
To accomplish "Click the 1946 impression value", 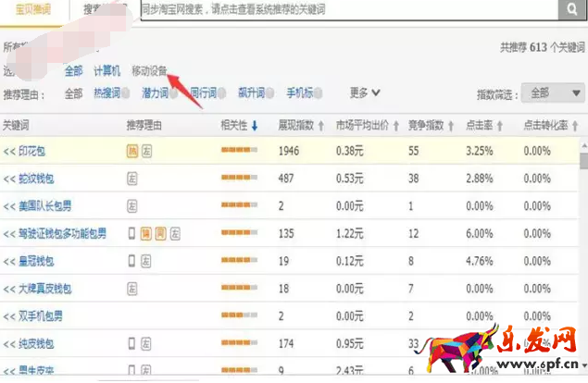I will (x=289, y=151).
